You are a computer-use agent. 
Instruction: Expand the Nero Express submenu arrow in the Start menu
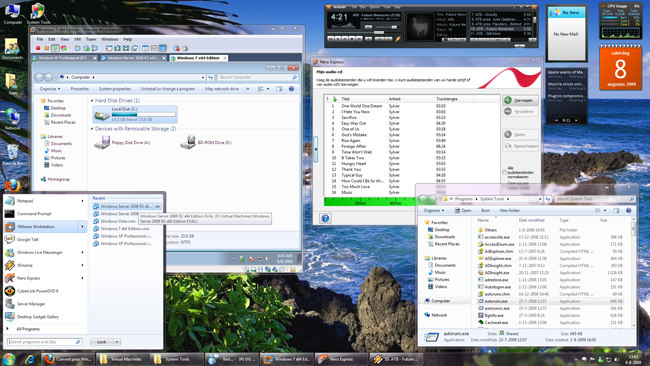82,278
